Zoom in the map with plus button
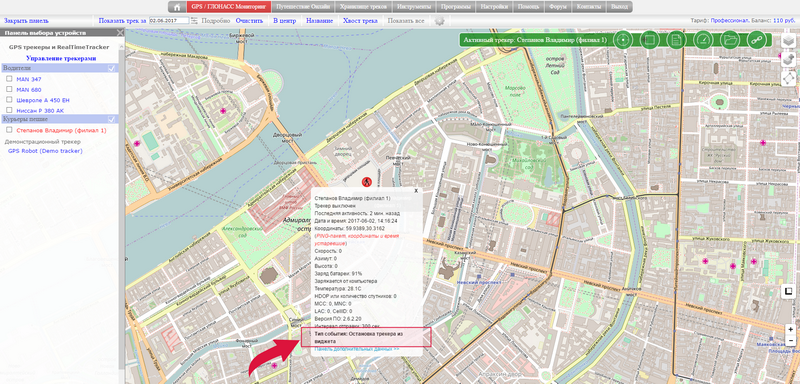The image size is (800, 384). pyautogui.click(x=791, y=329)
